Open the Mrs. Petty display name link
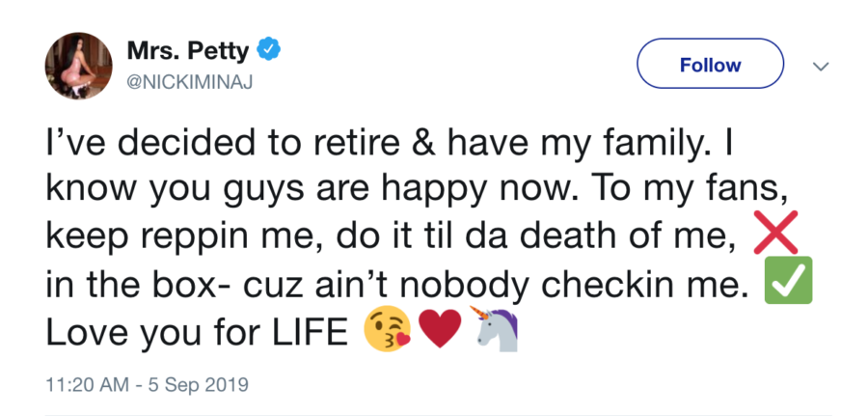 188,51
